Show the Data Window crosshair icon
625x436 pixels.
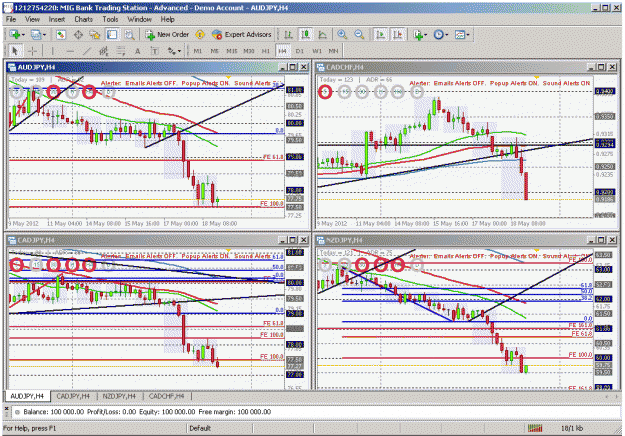pyautogui.click(x=78, y=35)
